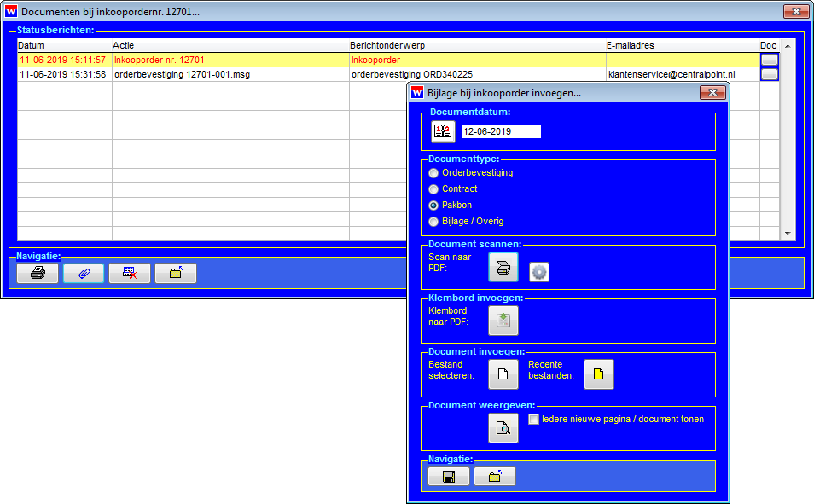Start Scan naar PDF with the scanner icon
The image size is (814, 504).
coord(503,267)
